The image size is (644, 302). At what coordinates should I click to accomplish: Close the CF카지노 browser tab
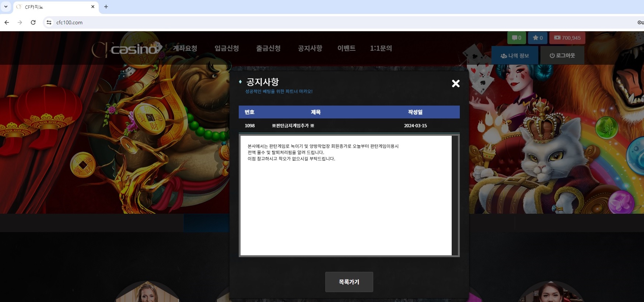pos(93,7)
